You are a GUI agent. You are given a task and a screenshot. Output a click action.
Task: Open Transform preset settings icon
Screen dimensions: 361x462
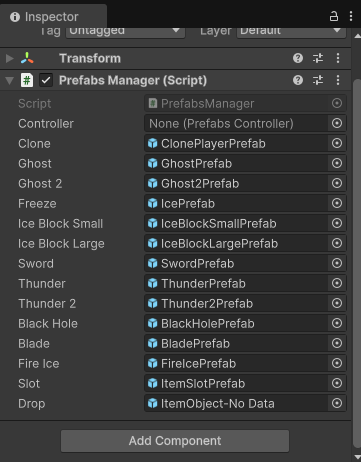318,58
